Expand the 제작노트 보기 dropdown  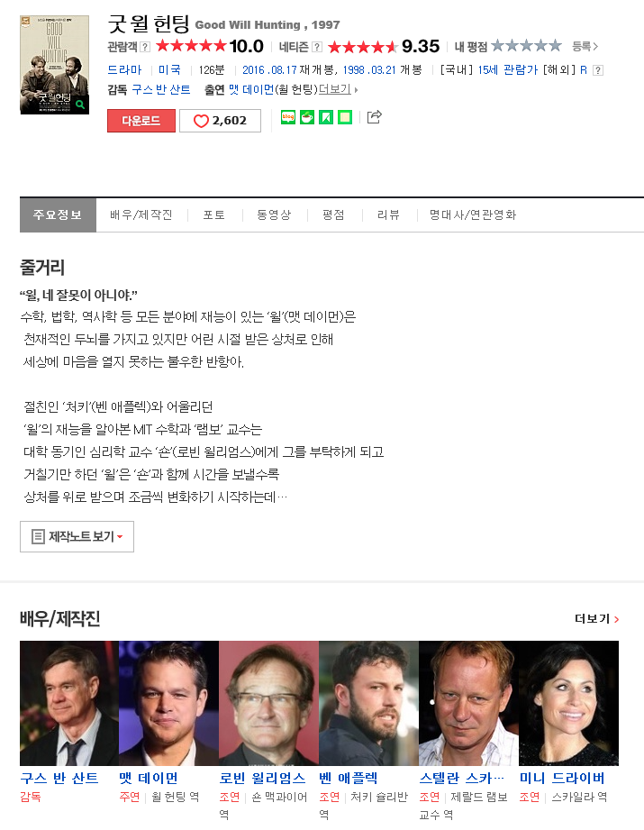[x=77, y=537]
